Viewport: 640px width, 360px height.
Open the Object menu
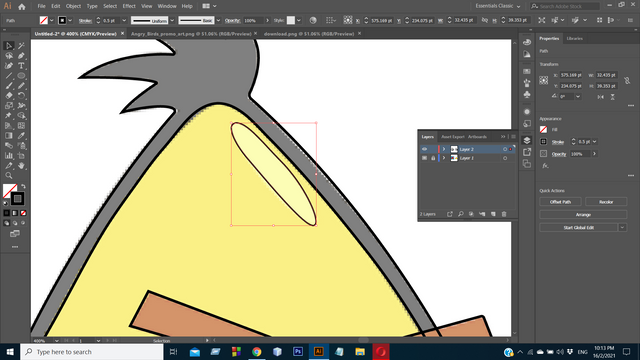click(x=73, y=6)
